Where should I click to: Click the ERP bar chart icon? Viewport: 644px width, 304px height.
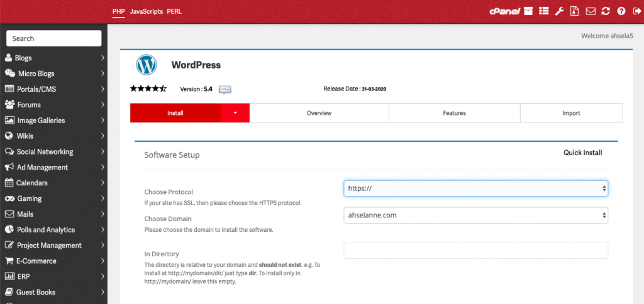point(9,276)
